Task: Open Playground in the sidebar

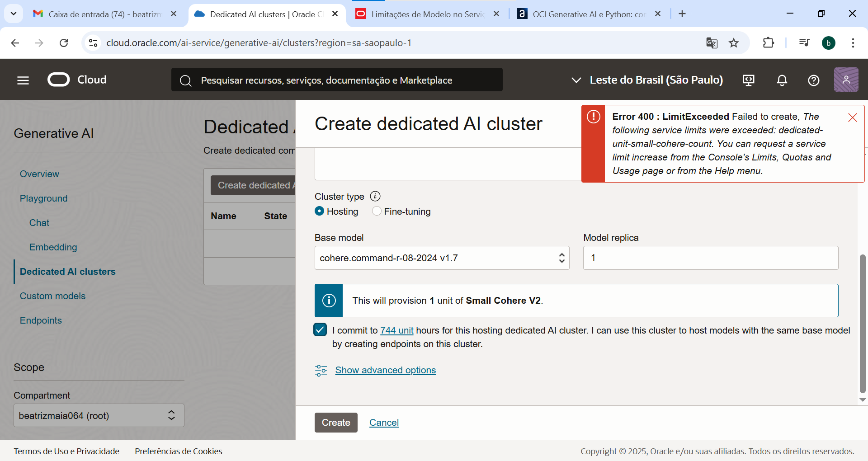Action: (43, 198)
